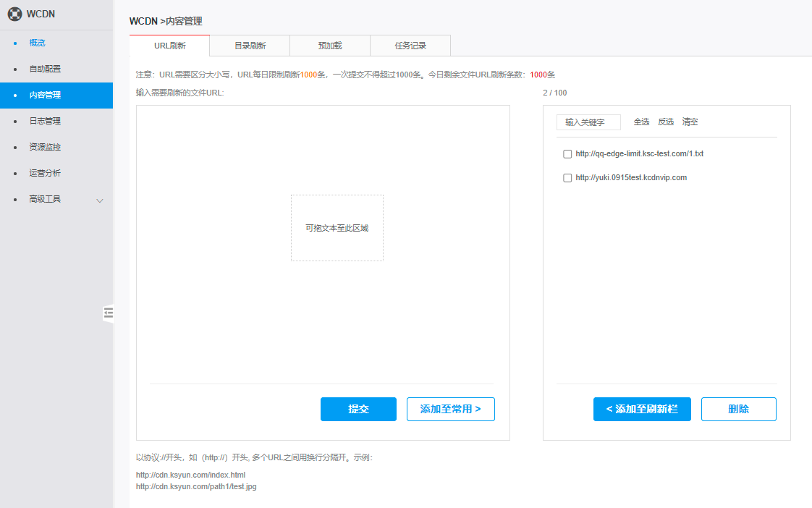Click 反选 to invert selection

pos(666,122)
